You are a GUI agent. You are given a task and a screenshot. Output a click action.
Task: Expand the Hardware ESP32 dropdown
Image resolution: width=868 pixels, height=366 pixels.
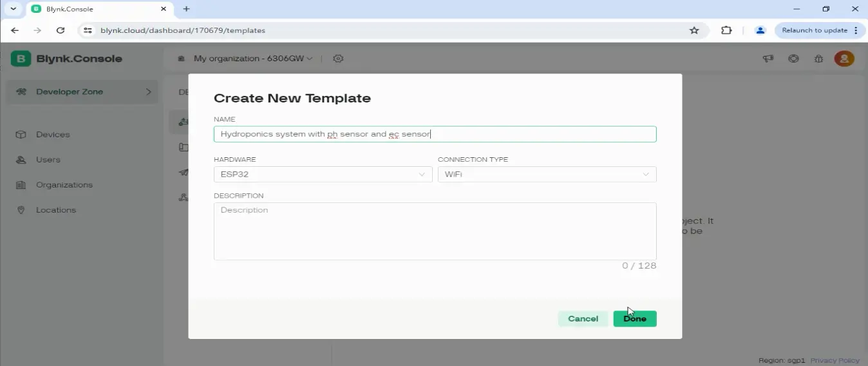[x=323, y=174]
